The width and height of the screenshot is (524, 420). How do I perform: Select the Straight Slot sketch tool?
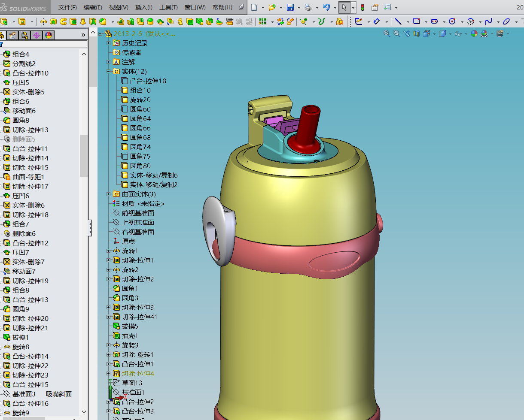(x=434, y=21)
